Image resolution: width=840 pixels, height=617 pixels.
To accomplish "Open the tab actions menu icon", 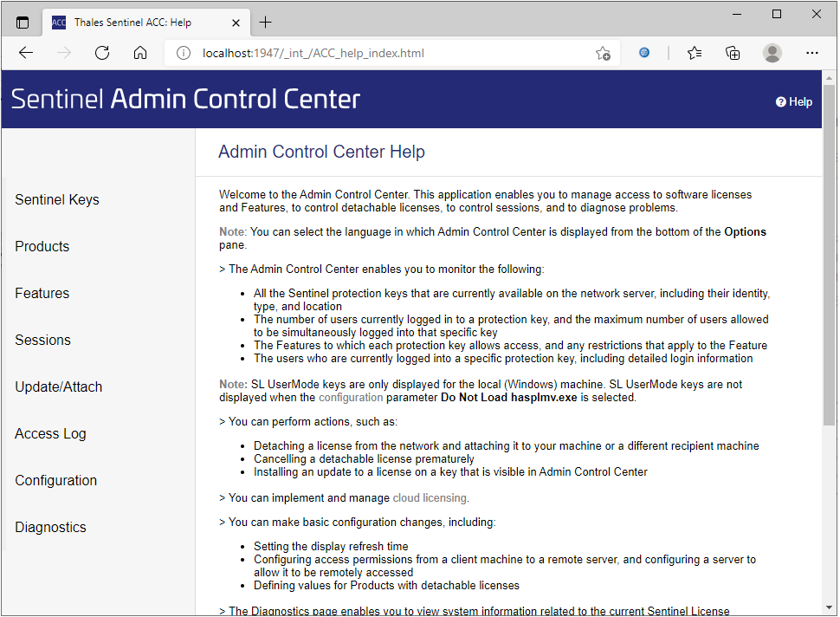I will (x=23, y=23).
